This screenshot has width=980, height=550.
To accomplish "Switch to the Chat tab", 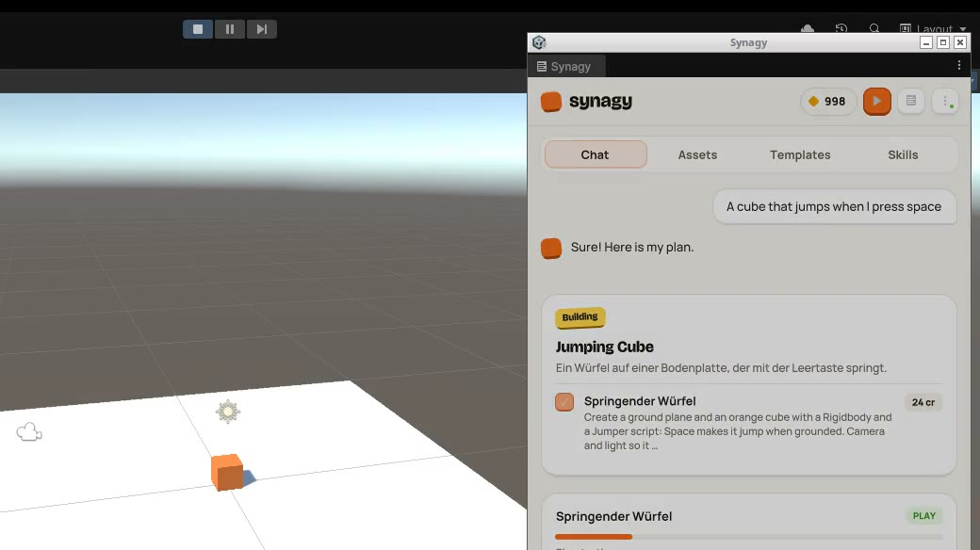I will (595, 154).
